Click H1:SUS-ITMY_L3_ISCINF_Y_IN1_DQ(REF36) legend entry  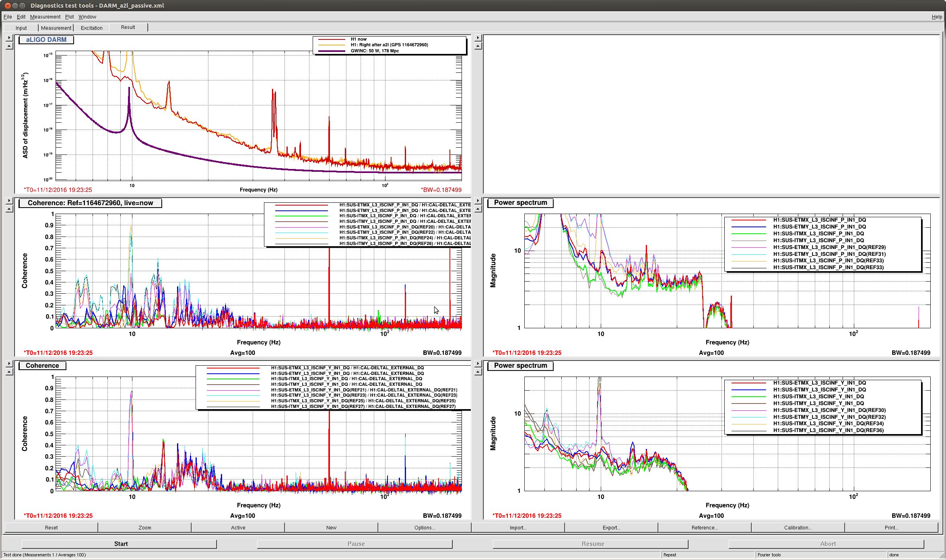tap(828, 430)
